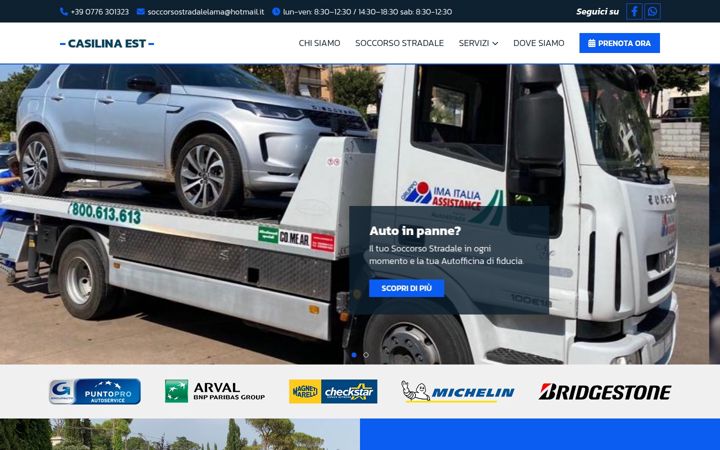Click the Seguici su label
The height and width of the screenshot is (450, 720).
[x=597, y=11]
